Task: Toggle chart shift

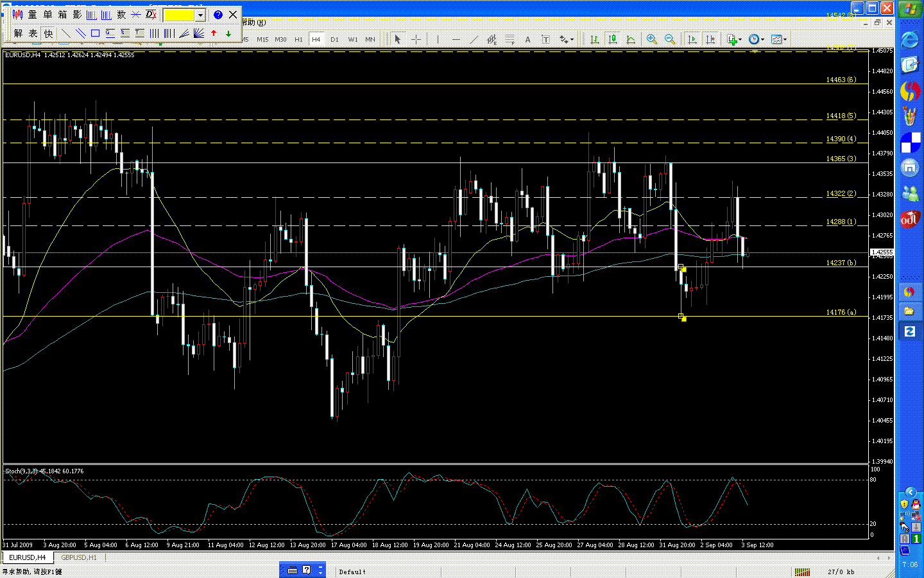Action: pyautogui.click(x=710, y=40)
